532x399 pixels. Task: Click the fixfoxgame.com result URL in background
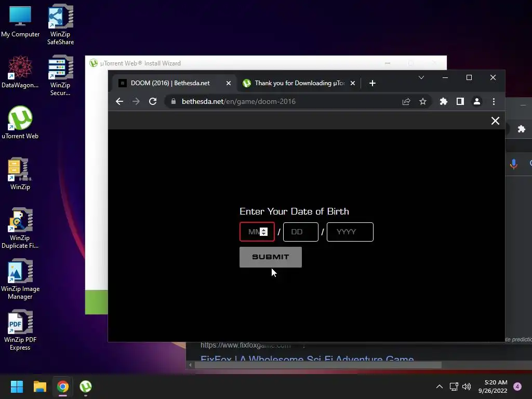(x=246, y=345)
